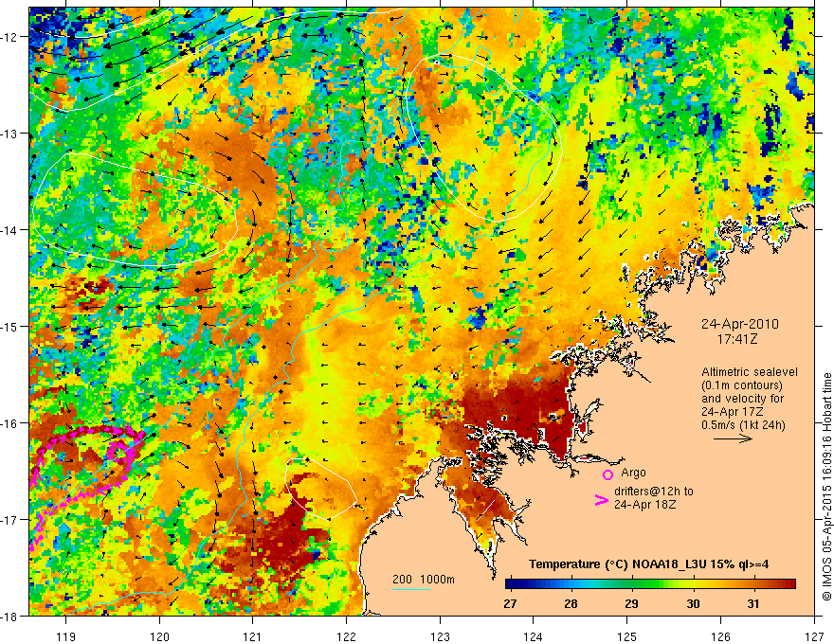Click the IMOS copyright vertical text
This screenshot has width=834, height=644.
tap(826, 487)
